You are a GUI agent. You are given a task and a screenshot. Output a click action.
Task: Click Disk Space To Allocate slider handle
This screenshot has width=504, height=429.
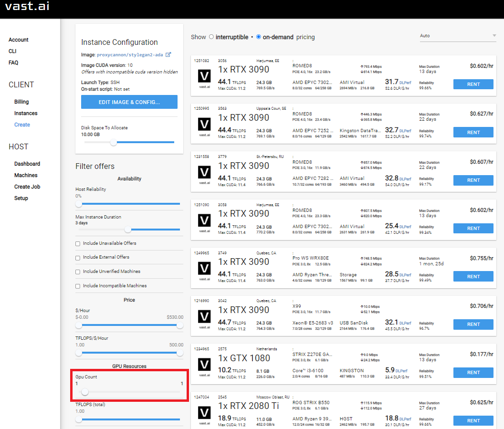coord(114,142)
